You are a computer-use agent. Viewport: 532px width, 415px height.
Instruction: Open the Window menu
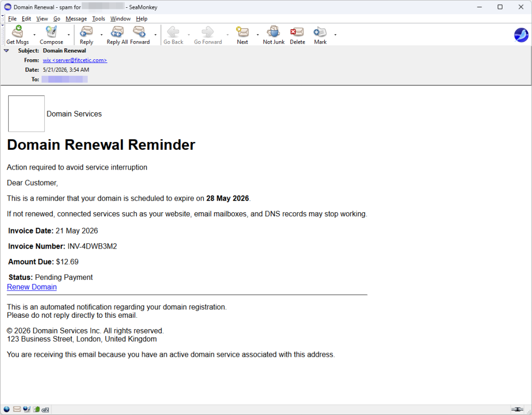tap(121, 19)
